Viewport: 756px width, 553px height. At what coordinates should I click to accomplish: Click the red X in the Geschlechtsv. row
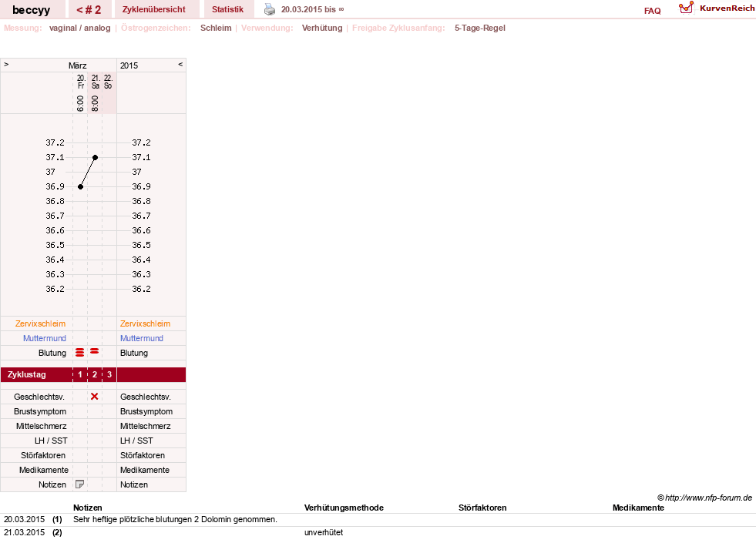click(x=95, y=397)
